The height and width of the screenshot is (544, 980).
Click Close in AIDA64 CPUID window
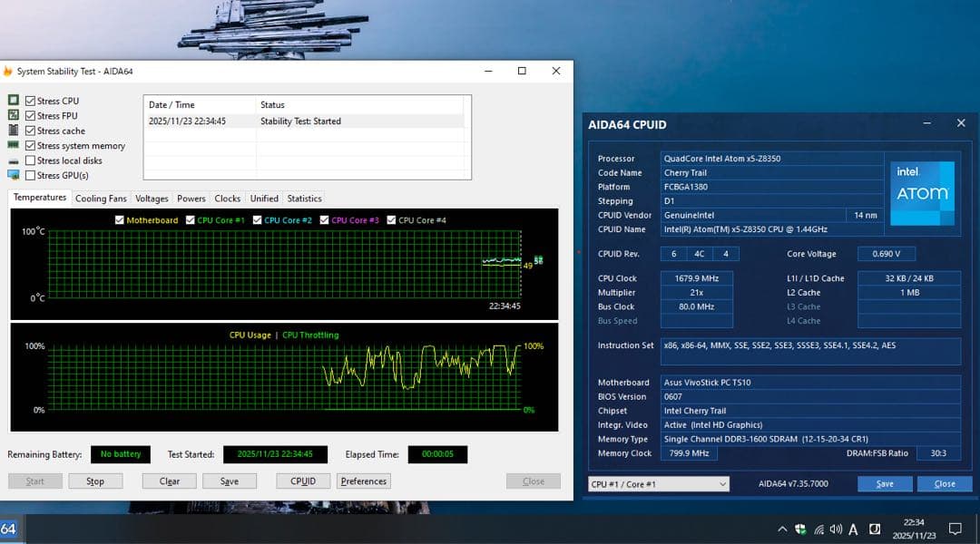(945, 484)
